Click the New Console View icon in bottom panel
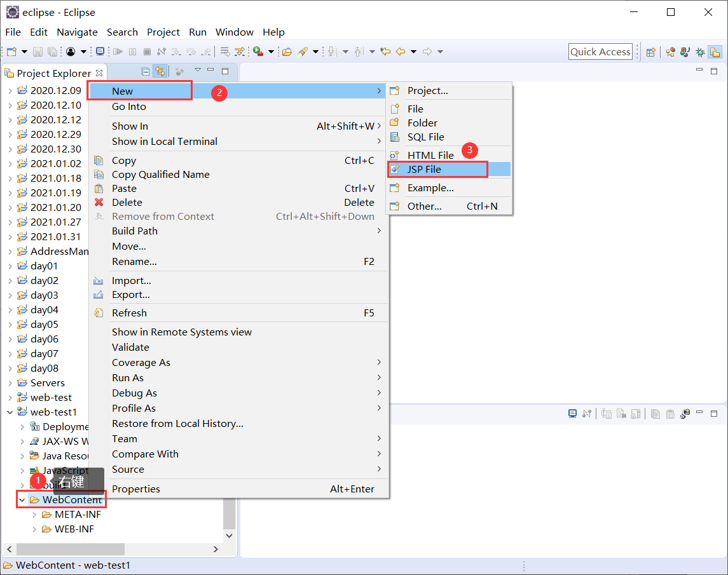 click(x=685, y=414)
